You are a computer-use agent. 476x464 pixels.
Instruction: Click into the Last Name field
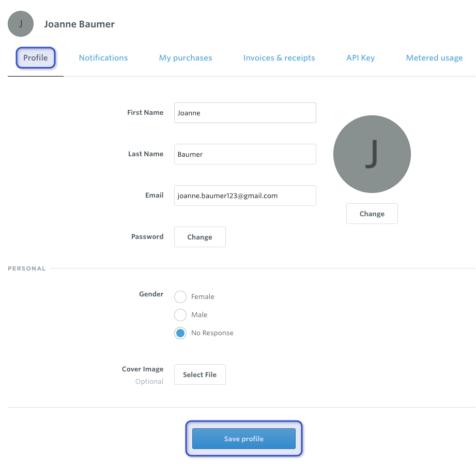(x=245, y=154)
